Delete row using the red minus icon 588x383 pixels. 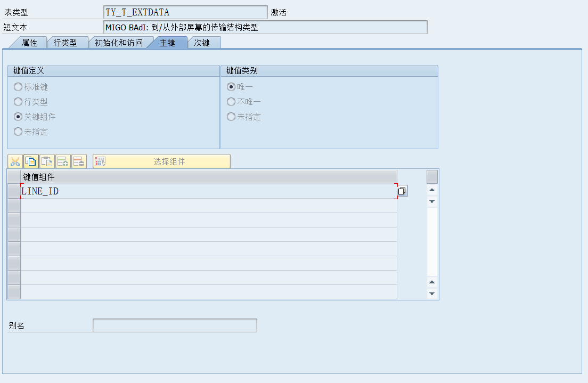(x=79, y=161)
